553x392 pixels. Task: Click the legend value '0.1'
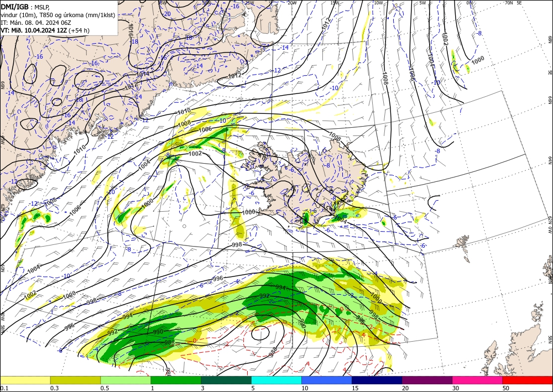[x=3, y=388]
